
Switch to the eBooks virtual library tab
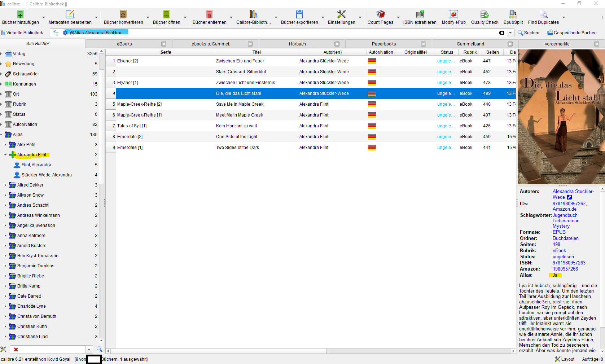(x=124, y=44)
